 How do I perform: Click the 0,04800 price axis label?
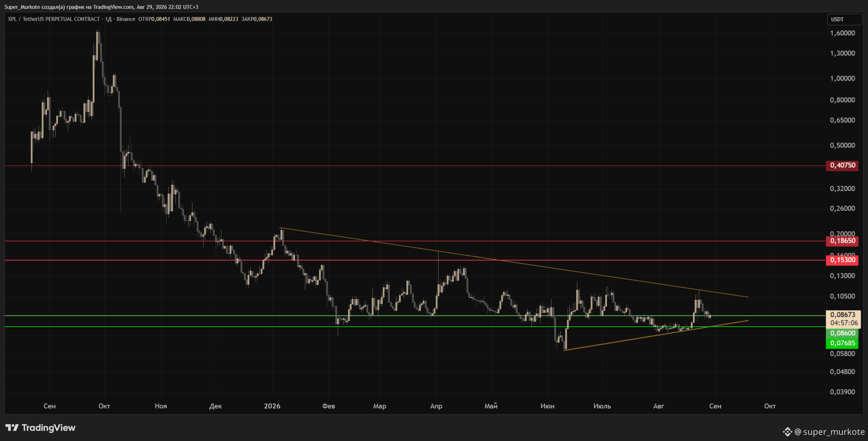point(843,372)
